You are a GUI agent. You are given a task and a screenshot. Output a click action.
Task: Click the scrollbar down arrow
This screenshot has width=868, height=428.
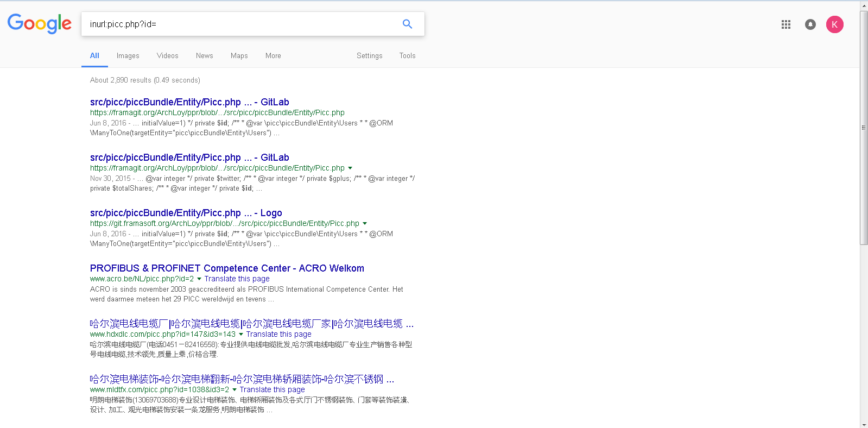[864, 424]
